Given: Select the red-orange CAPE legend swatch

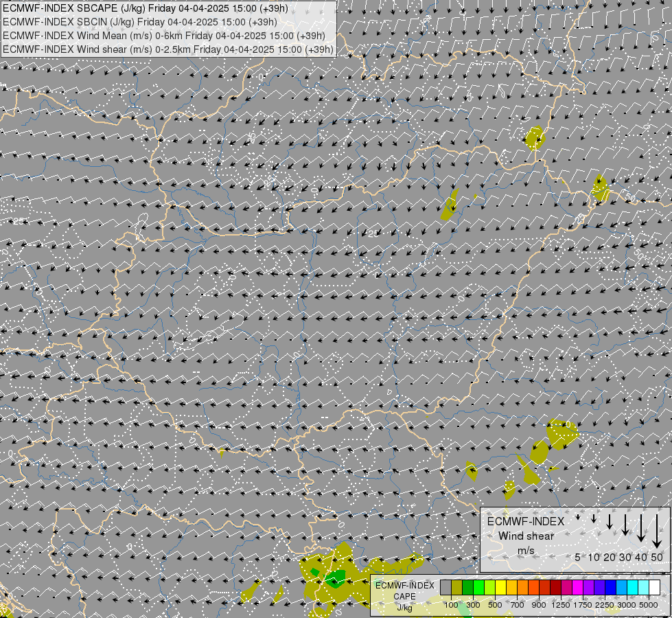Looking at the screenshot, I should tap(534, 587).
